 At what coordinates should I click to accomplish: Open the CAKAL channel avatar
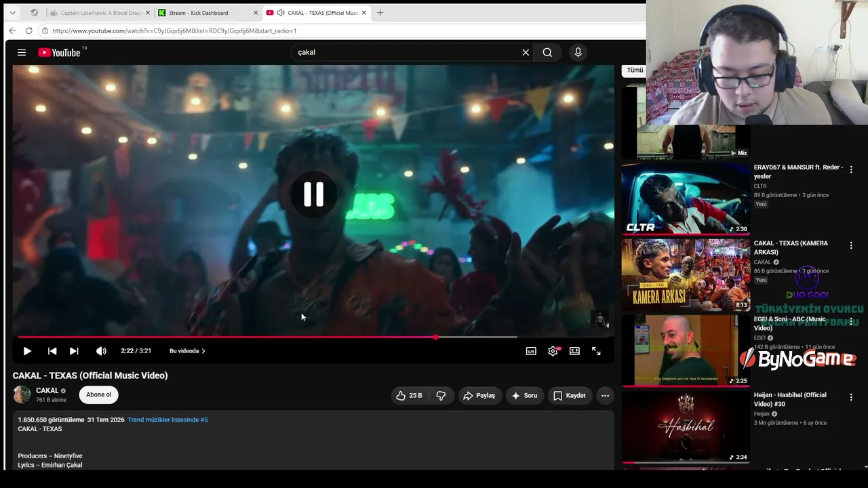(22, 394)
